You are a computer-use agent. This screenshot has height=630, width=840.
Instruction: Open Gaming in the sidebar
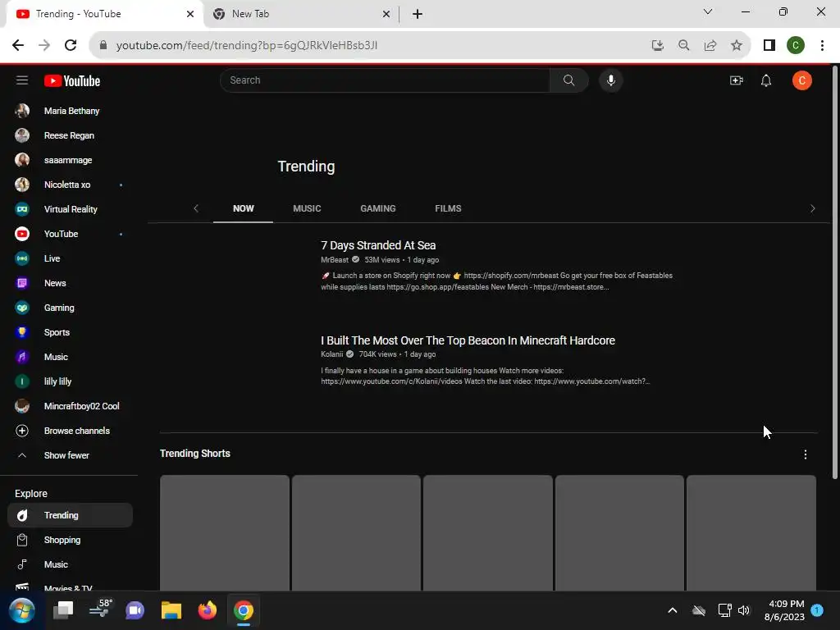[71, 308]
